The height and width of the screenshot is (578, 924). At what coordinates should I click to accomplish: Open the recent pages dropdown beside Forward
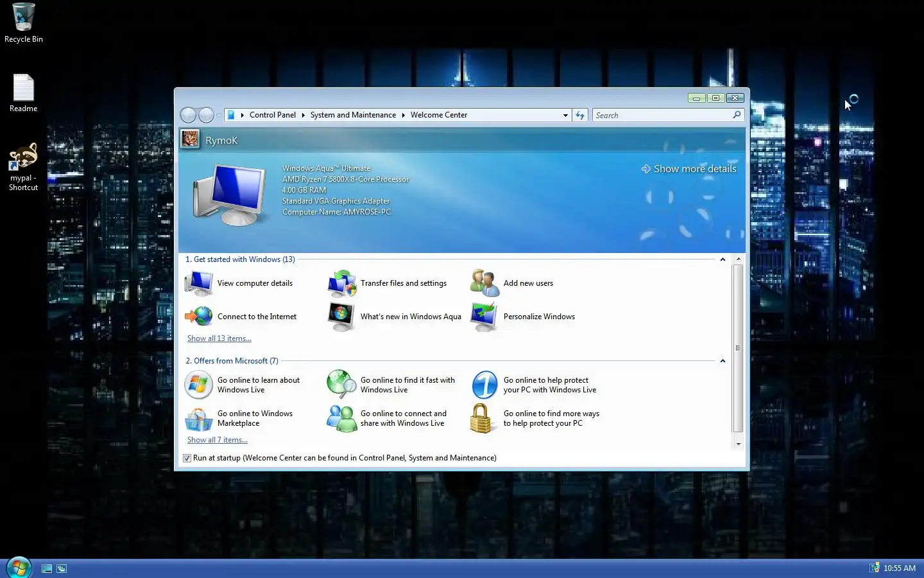[x=219, y=116]
